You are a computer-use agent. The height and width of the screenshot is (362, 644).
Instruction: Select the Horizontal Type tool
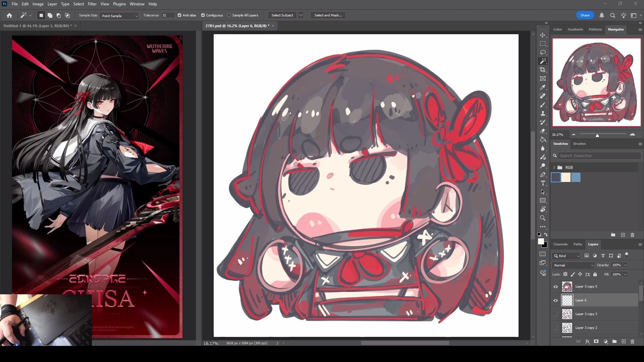(x=543, y=183)
